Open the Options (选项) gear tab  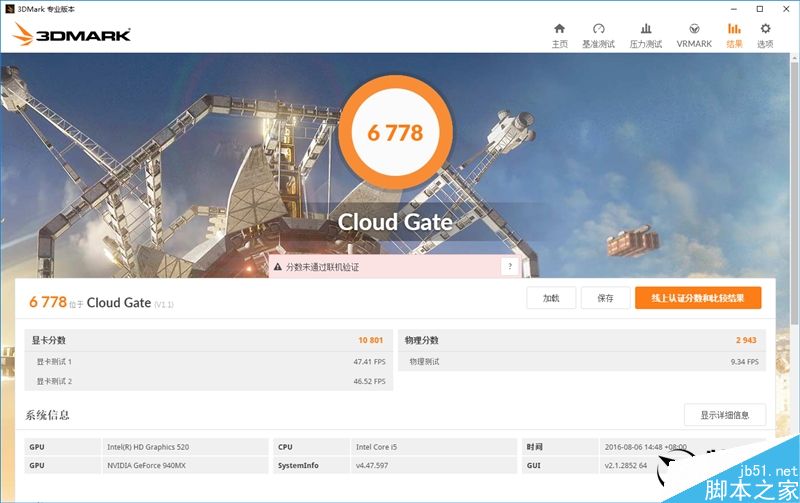click(x=765, y=36)
